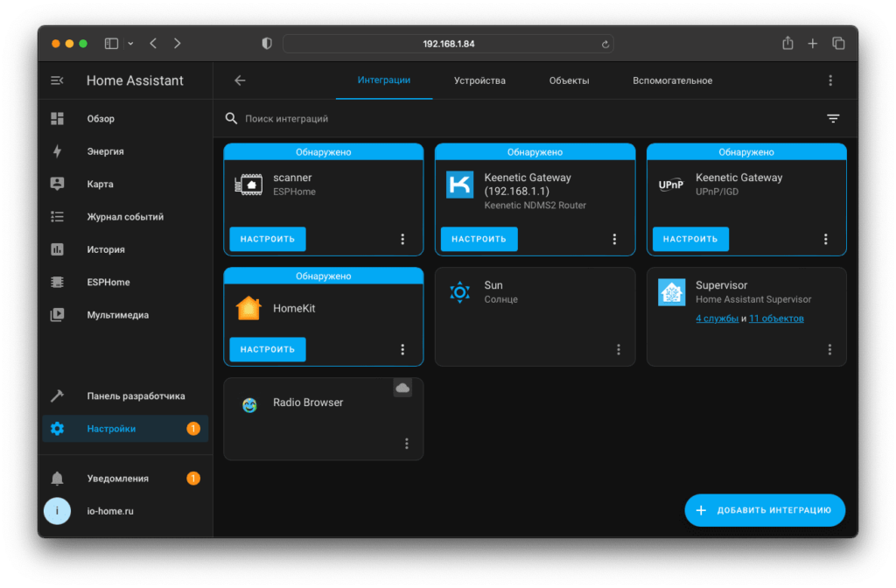Open the top-right page overflow menu

830,80
